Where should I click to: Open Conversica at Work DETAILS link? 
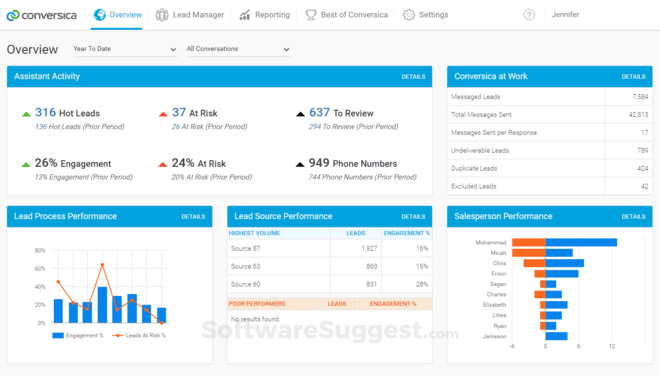[633, 77]
